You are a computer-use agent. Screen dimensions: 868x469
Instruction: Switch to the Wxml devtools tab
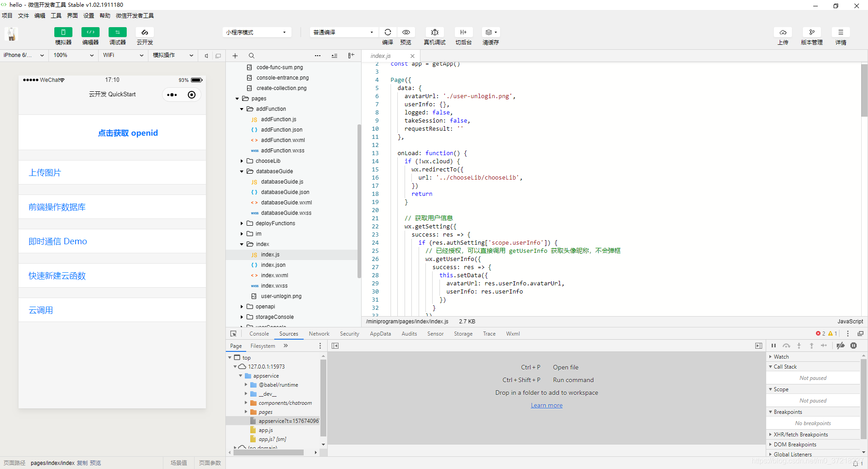point(513,334)
